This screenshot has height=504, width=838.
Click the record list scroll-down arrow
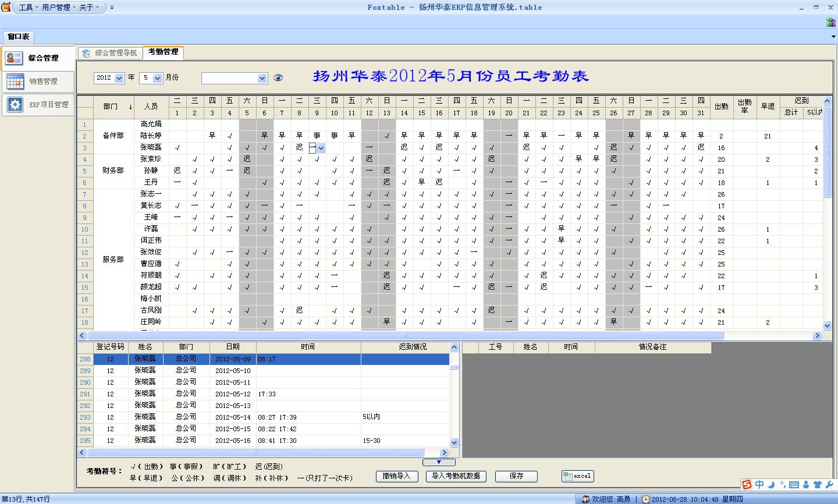pyautogui.click(x=454, y=442)
